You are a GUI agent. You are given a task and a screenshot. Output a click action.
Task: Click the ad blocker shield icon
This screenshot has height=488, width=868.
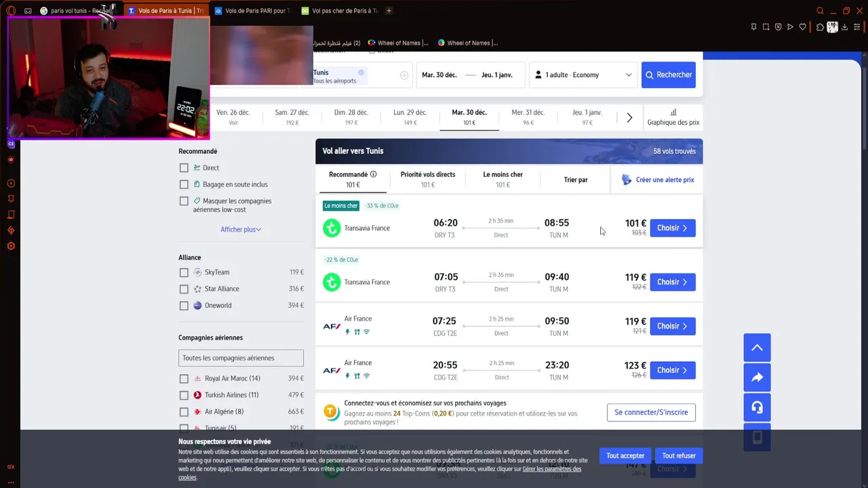point(778,27)
